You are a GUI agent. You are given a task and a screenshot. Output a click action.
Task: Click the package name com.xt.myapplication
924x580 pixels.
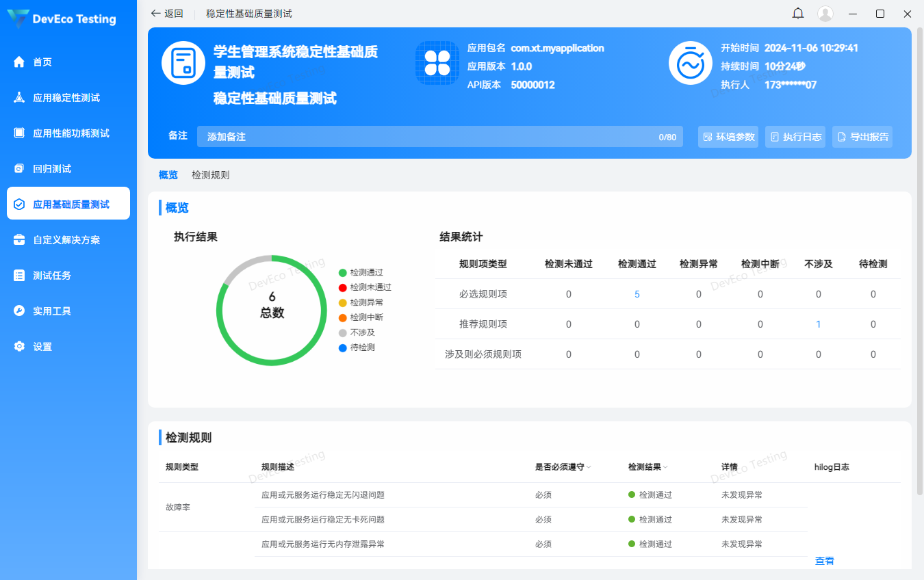(558, 48)
